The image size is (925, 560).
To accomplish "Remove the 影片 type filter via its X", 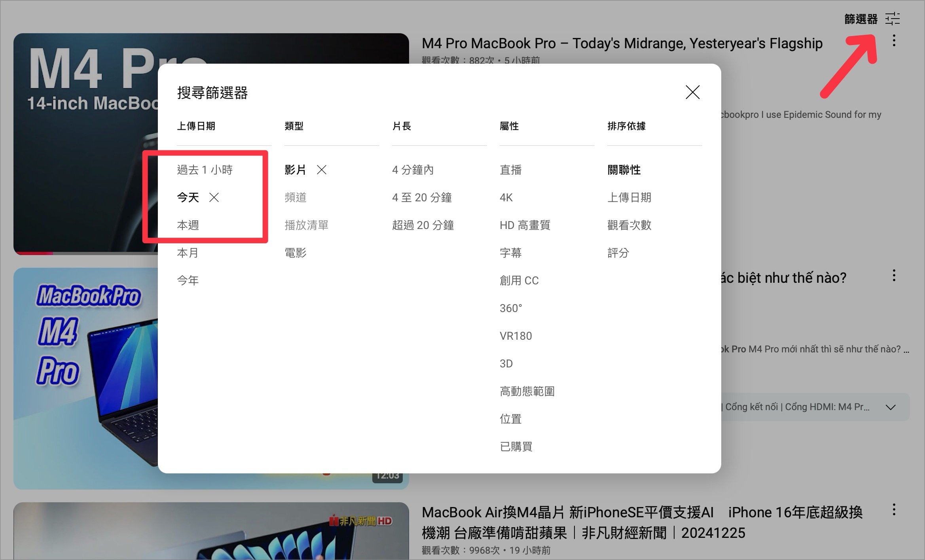I will [x=322, y=170].
